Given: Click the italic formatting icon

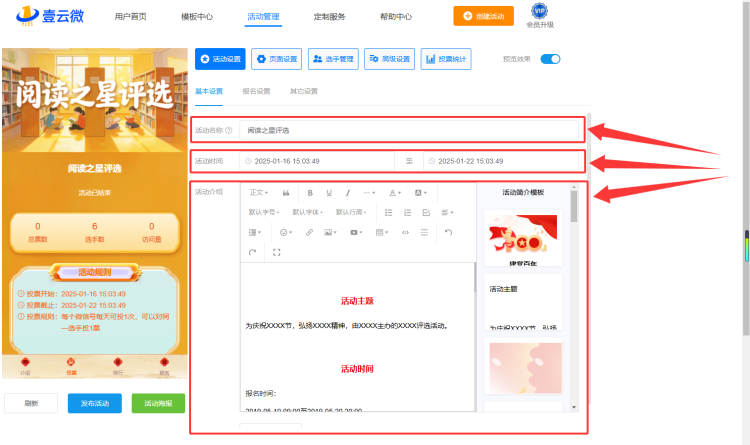Looking at the screenshot, I should (348, 193).
